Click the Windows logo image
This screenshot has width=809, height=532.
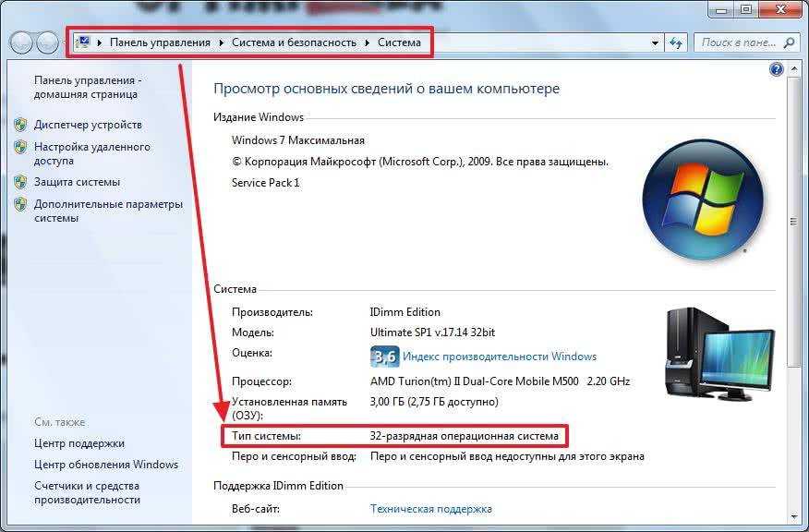(703, 199)
